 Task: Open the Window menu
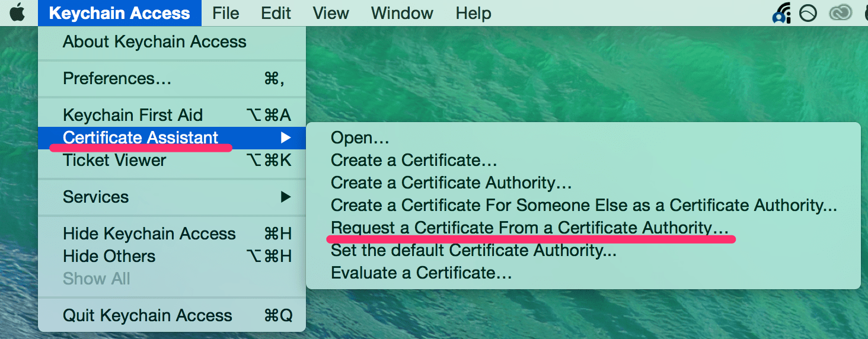pos(402,13)
